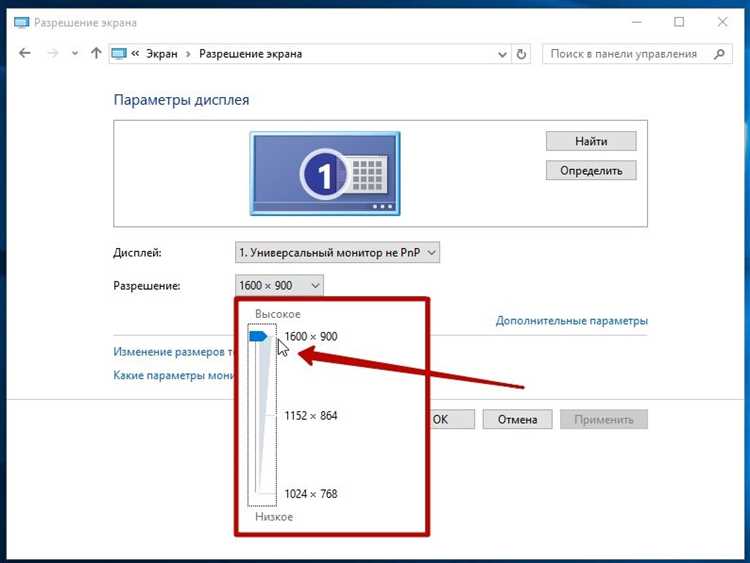The image size is (750, 563).
Task: Click the 'Низкое' slider label
Action: click(x=274, y=517)
